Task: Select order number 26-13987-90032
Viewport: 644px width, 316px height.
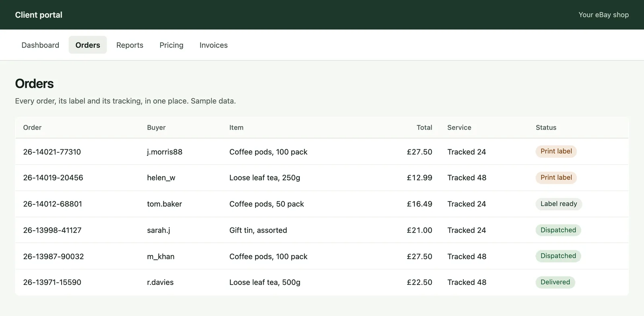Action: pyautogui.click(x=54, y=256)
